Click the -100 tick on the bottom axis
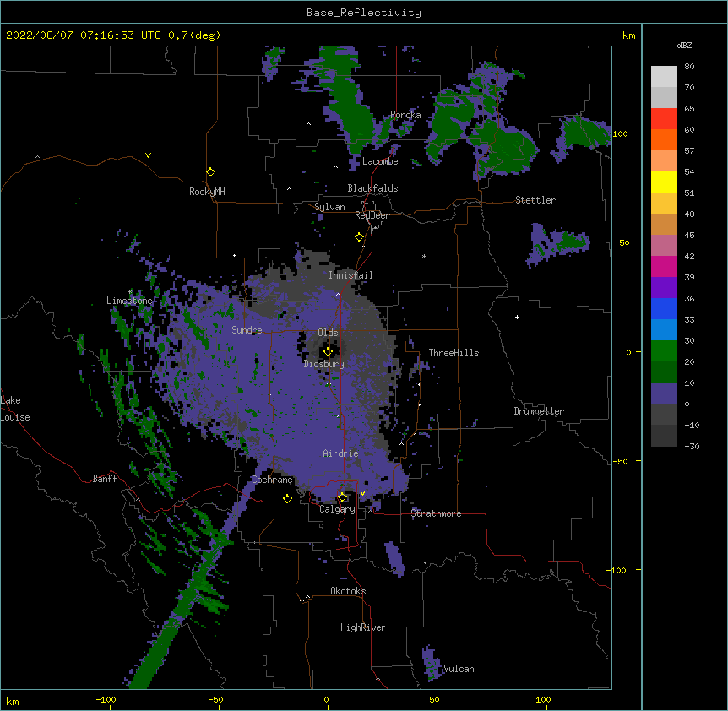The width and height of the screenshot is (728, 711). [x=106, y=699]
